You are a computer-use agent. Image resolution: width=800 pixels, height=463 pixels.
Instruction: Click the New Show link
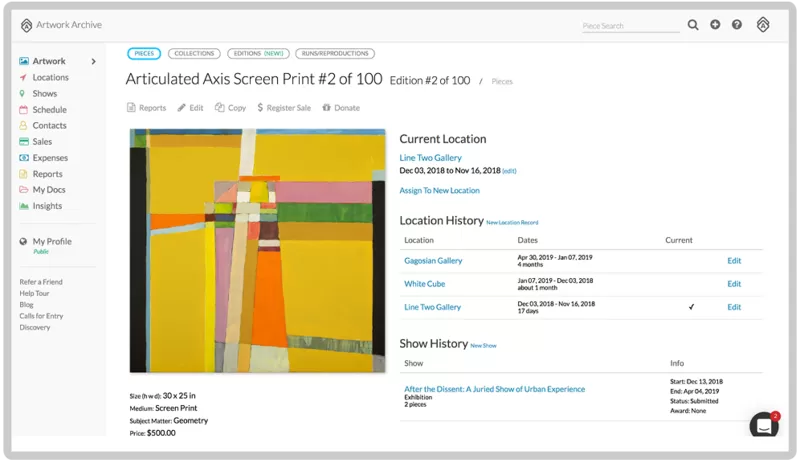pyautogui.click(x=483, y=346)
